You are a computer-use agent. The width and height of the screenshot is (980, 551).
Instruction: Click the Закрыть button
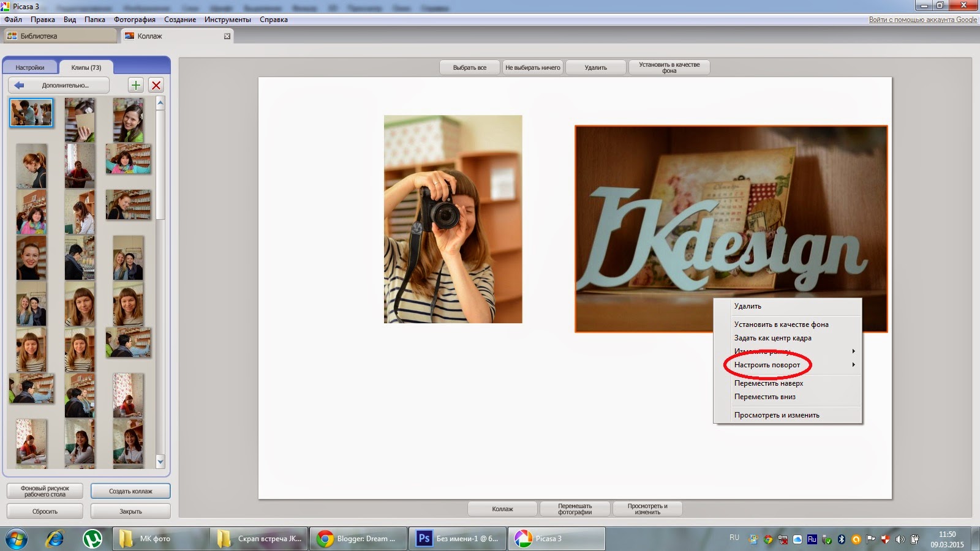(130, 511)
